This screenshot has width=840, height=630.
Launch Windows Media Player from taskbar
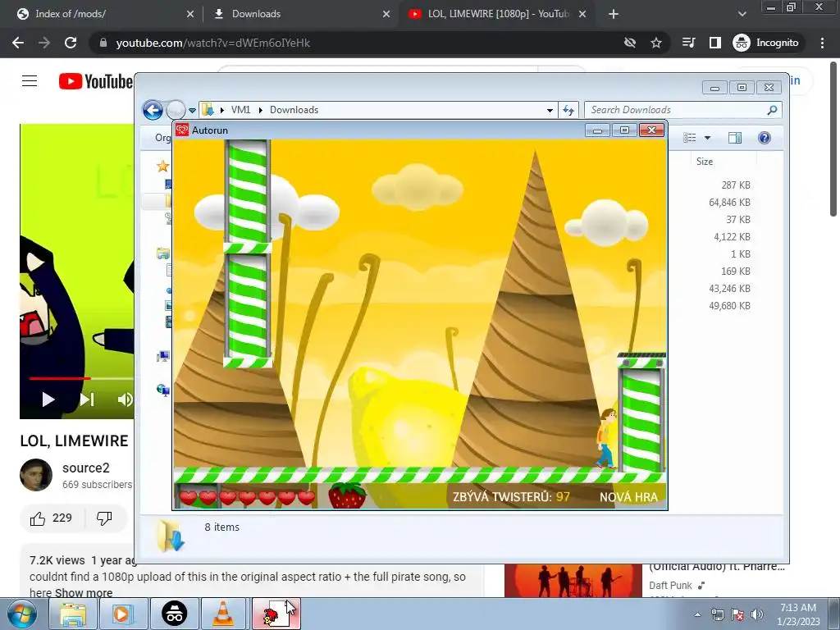(122, 614)
